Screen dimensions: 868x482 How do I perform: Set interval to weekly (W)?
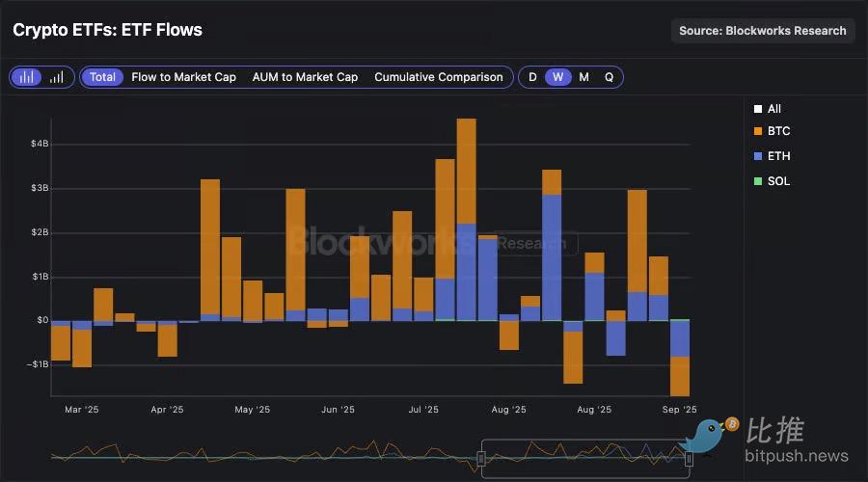pos(557,77)
